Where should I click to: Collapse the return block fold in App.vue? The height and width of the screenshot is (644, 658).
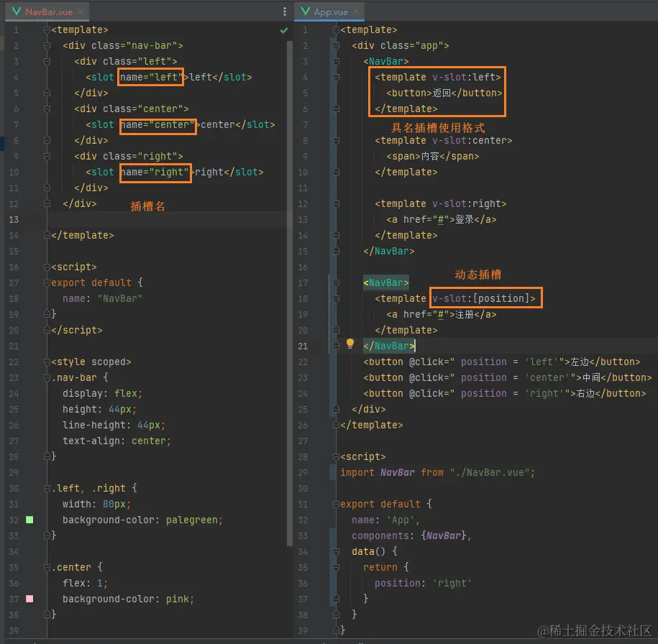[x=336, y=567]
